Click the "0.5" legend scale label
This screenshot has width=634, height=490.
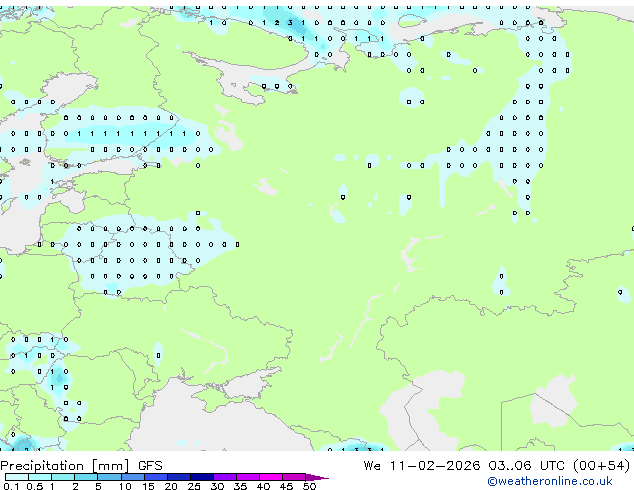35,486
